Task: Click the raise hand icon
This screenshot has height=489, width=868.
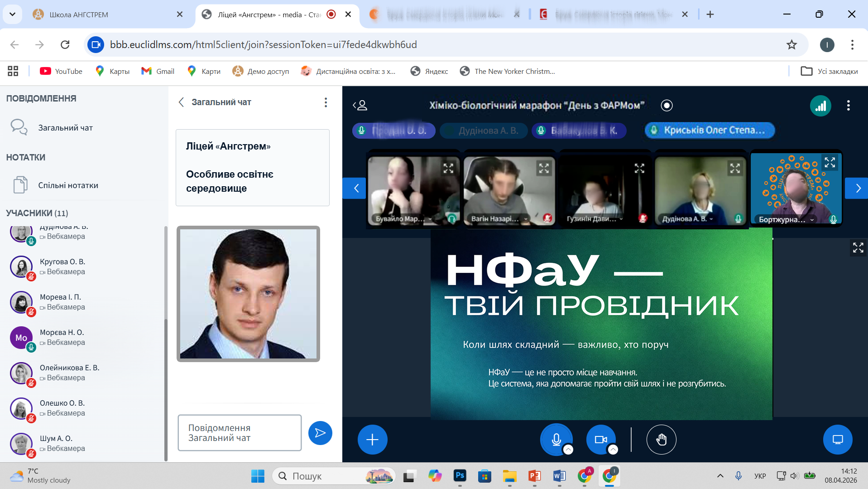Action: [661, 439]
